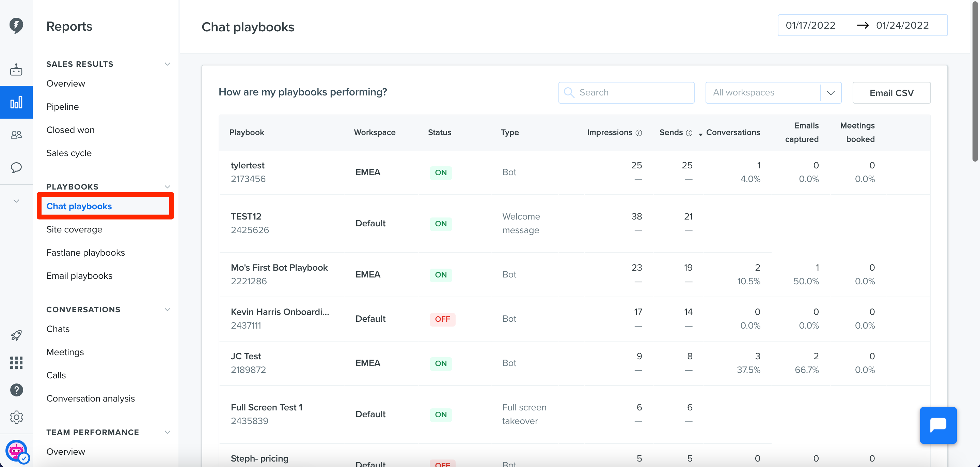Open Site coverage report
This screenshot has height=467, width=980.
point(74,229)
